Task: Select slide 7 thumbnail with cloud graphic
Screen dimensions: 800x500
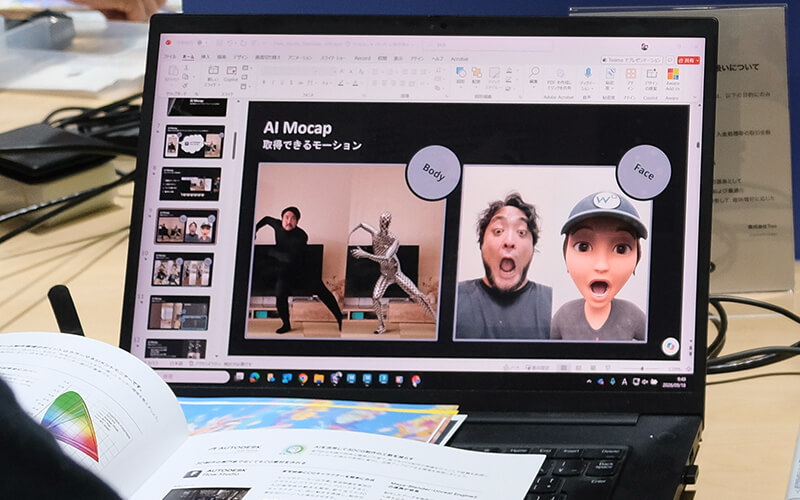Action: pyautogui.click(x=194, y=141)
